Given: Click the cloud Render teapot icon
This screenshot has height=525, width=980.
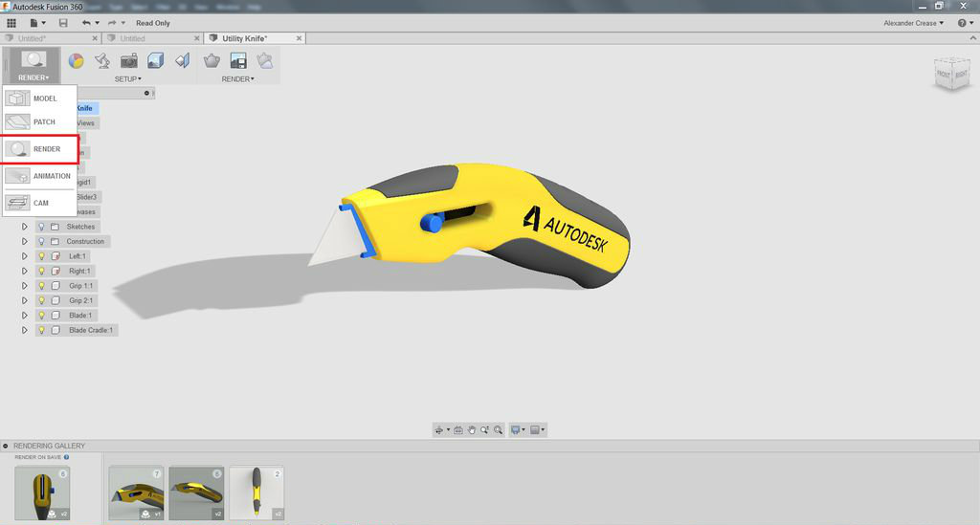Looking at the screenshot, I should point(265,61).
